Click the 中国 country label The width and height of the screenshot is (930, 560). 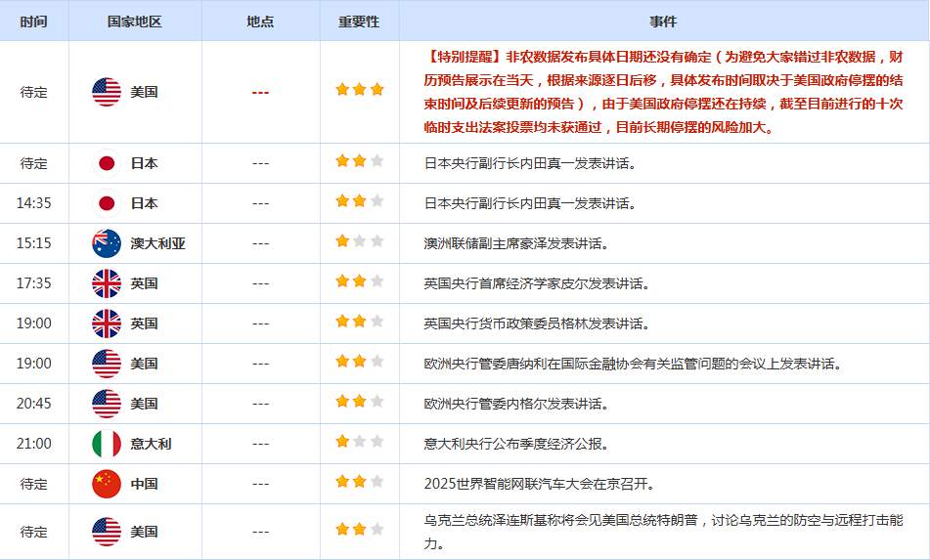(144, 484)
